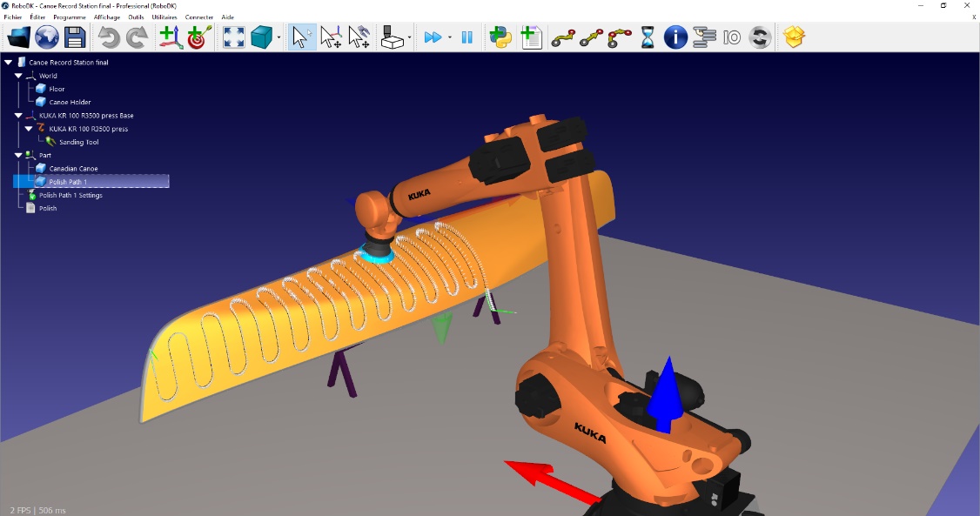Screen dimensions: 980x516
Task: Add a reference frame
Action: point(171,37)
